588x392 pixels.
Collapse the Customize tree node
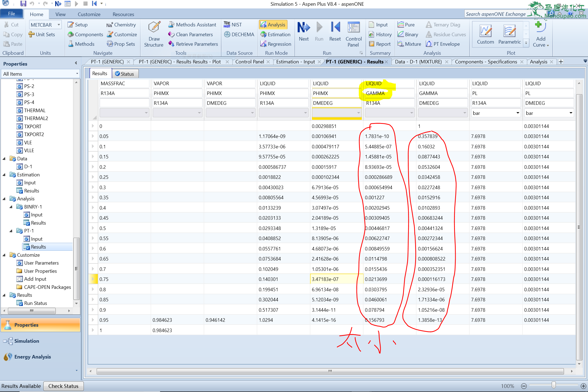4,255
